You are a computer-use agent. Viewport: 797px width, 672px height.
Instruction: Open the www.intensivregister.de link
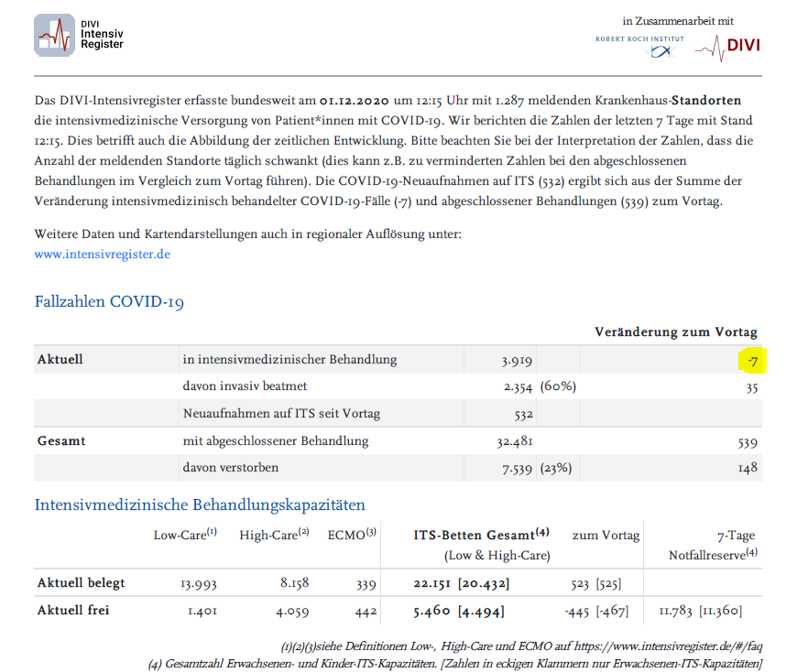102,254
